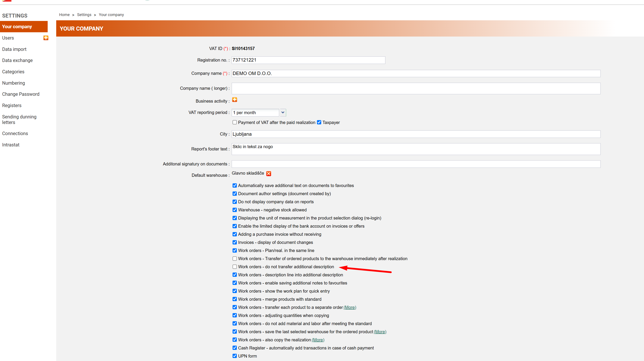This screenshot has width=644, height=361.
Task: Open Data import settings page
Action: click(14, 49)
